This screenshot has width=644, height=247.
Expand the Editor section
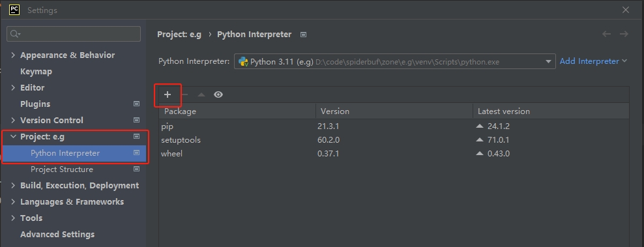coord(13,87)
